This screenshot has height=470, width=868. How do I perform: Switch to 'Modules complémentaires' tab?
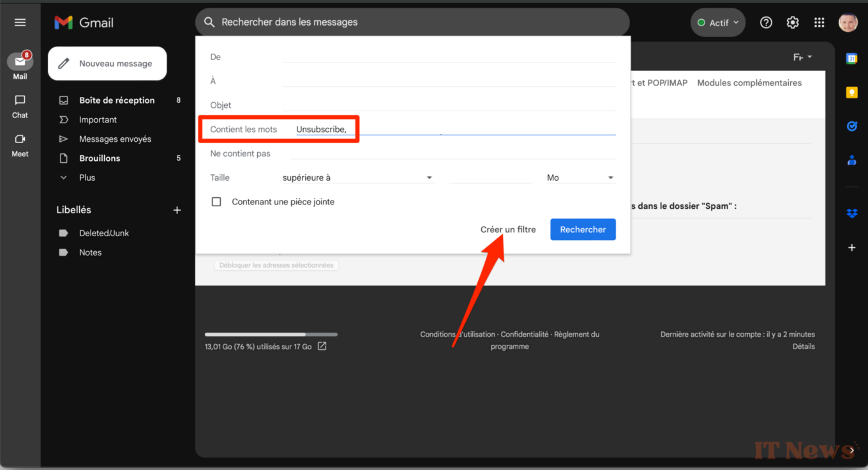tap(749, 83)
